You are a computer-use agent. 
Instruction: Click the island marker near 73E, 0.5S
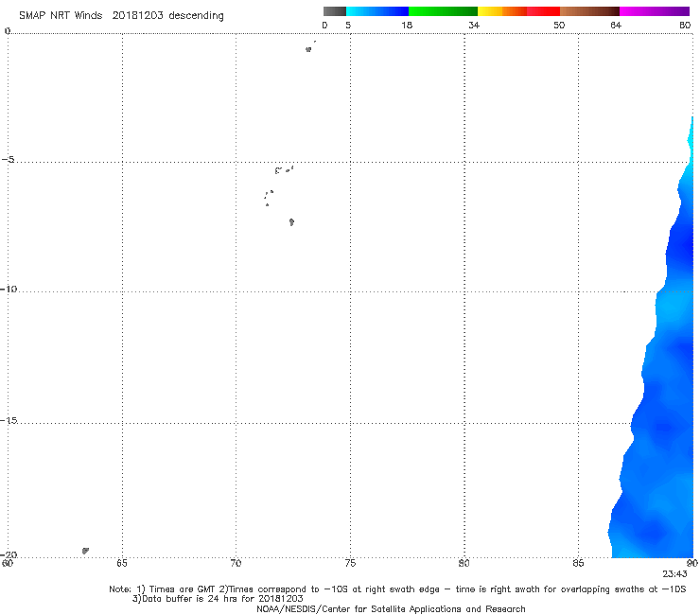[308, 49]
